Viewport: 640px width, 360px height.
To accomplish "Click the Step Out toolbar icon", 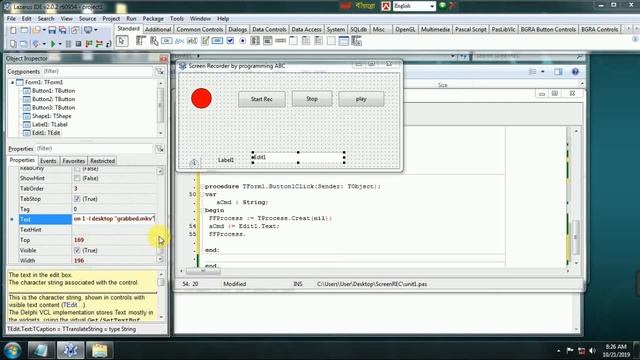I will point(109,44).
